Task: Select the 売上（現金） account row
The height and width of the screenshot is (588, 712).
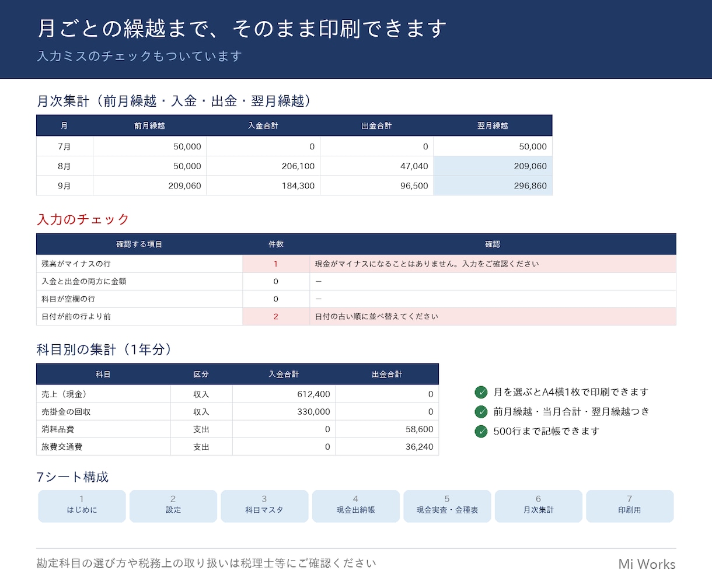Action: [x=238, y=394]
